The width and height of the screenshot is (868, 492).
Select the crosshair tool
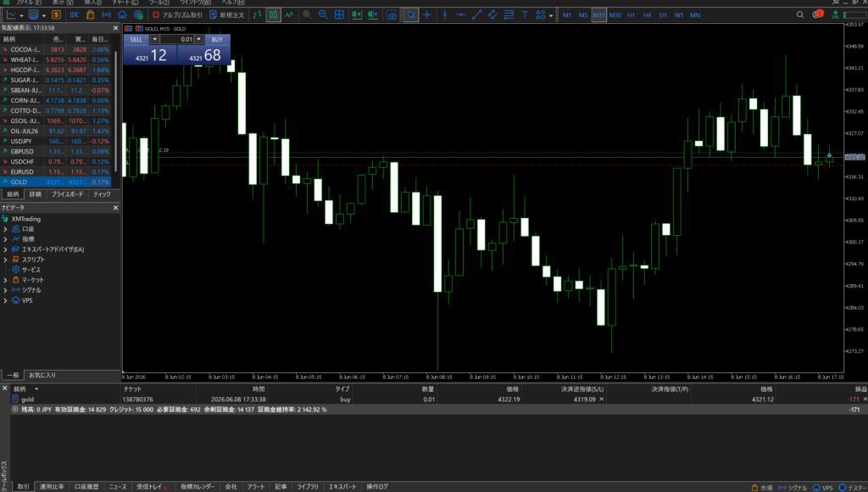coord(427,15)
